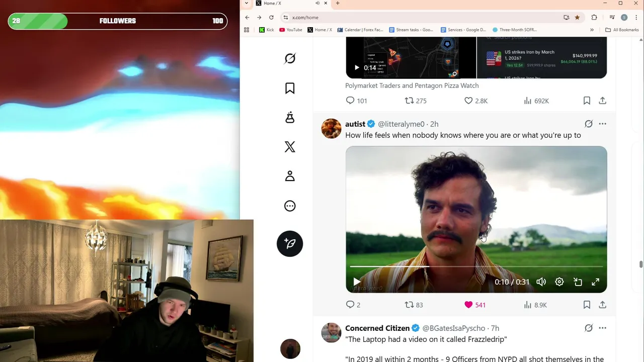Open Bookmarks in the X sidebar
Viewport: 644px width, 362px height.
click(x=290, y=88)
